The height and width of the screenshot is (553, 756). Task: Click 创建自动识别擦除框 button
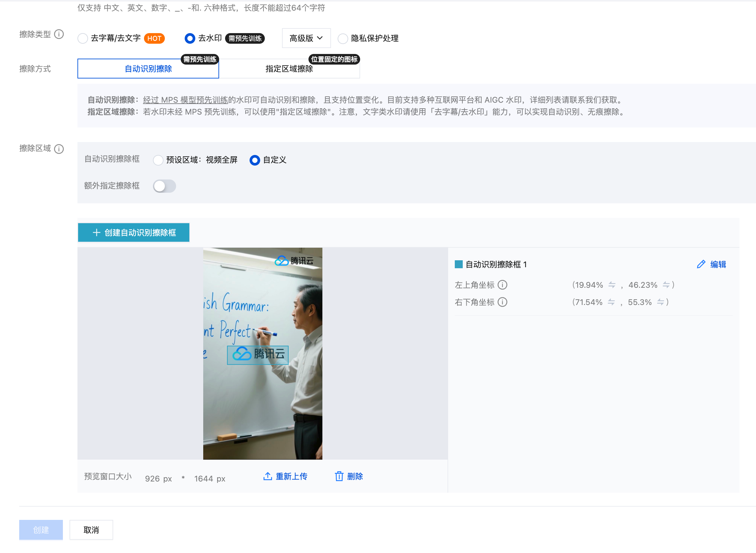(x=134, y=233)
